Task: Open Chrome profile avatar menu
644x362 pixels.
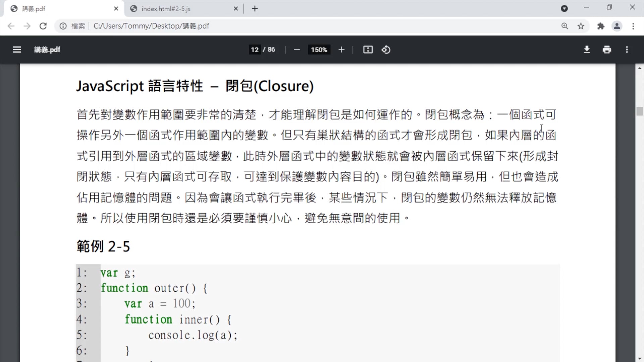Action: click(x=616, y=26)
